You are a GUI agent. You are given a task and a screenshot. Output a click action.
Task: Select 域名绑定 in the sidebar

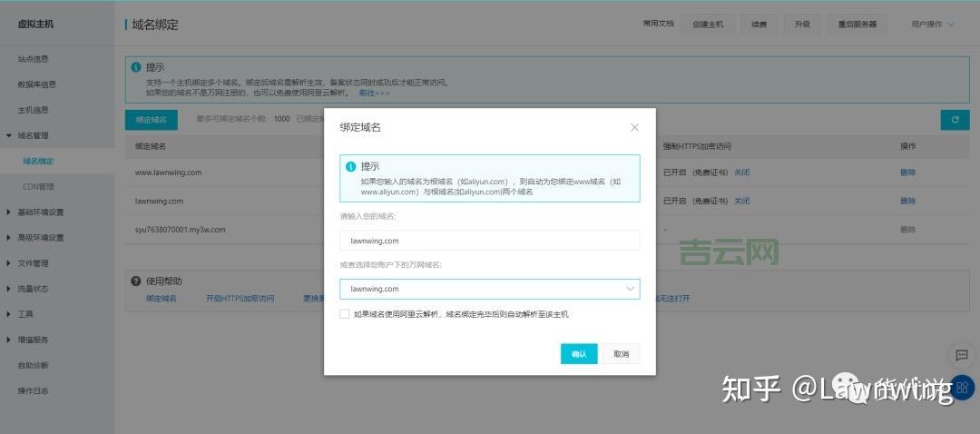coord(38,161)
